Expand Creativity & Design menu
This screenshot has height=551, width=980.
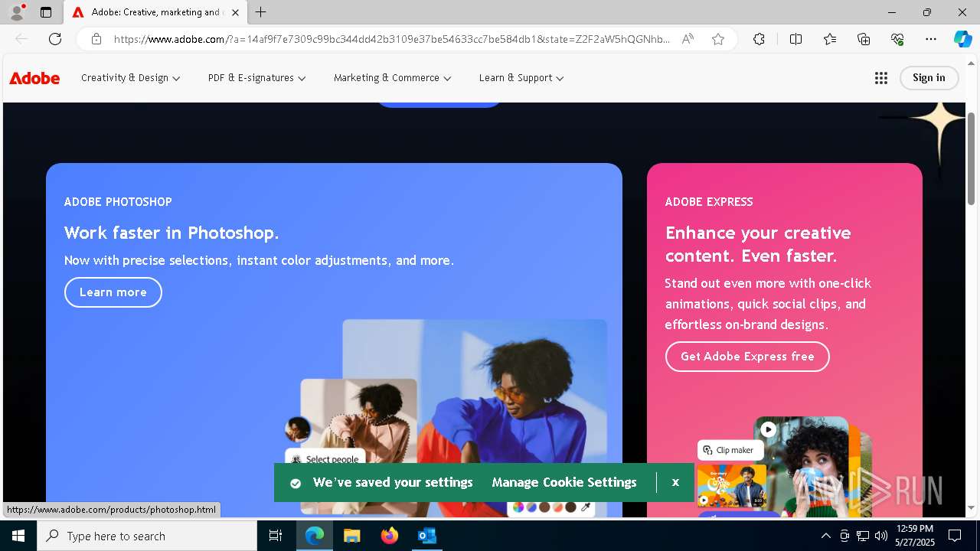click(131, 78)
